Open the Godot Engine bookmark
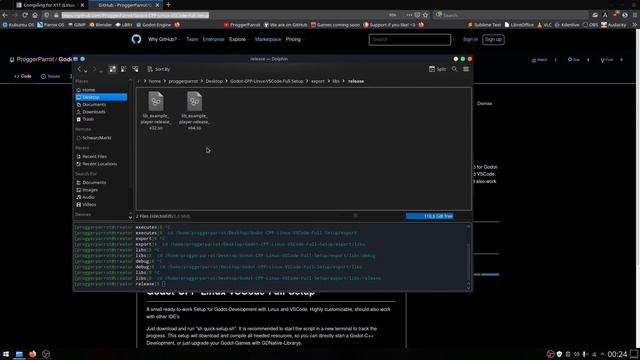This screenshot has height=360, width=640. pyautogui.click(x=153, y=25)
